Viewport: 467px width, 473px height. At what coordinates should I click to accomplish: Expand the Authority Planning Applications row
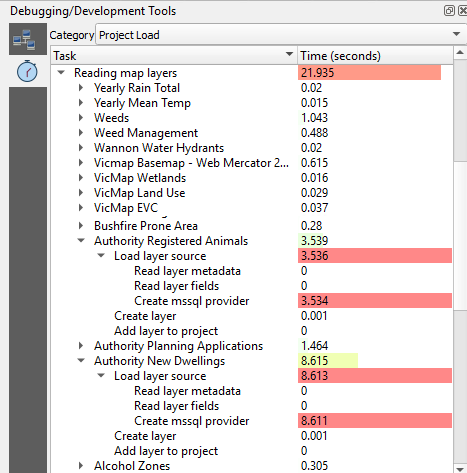pyautogui.click(x=81, y=346)
